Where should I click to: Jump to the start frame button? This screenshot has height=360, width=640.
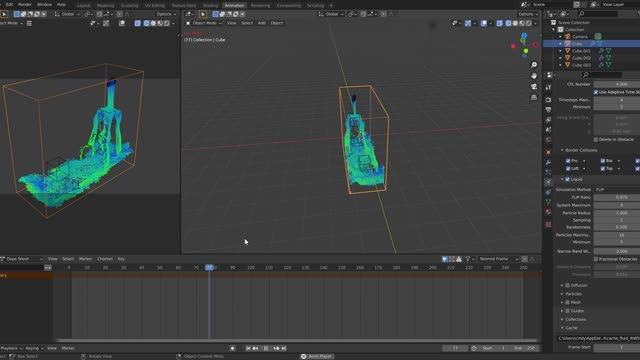[x=248, y=348]
